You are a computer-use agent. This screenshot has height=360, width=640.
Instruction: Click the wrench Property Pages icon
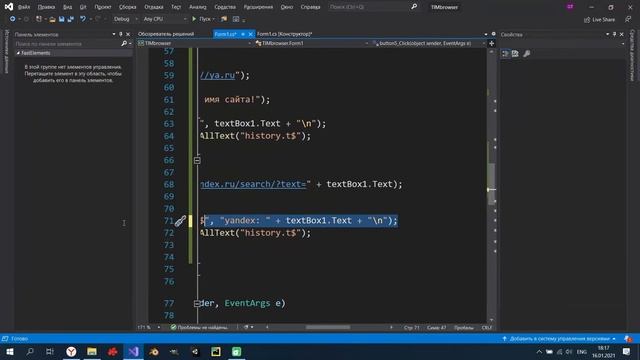(527, 53)
